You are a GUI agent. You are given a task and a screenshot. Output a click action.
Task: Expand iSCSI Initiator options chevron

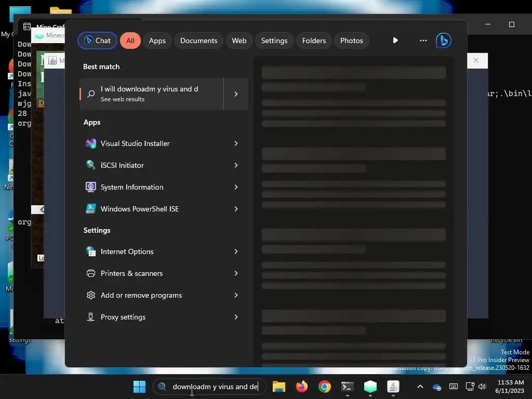(236, 165)
